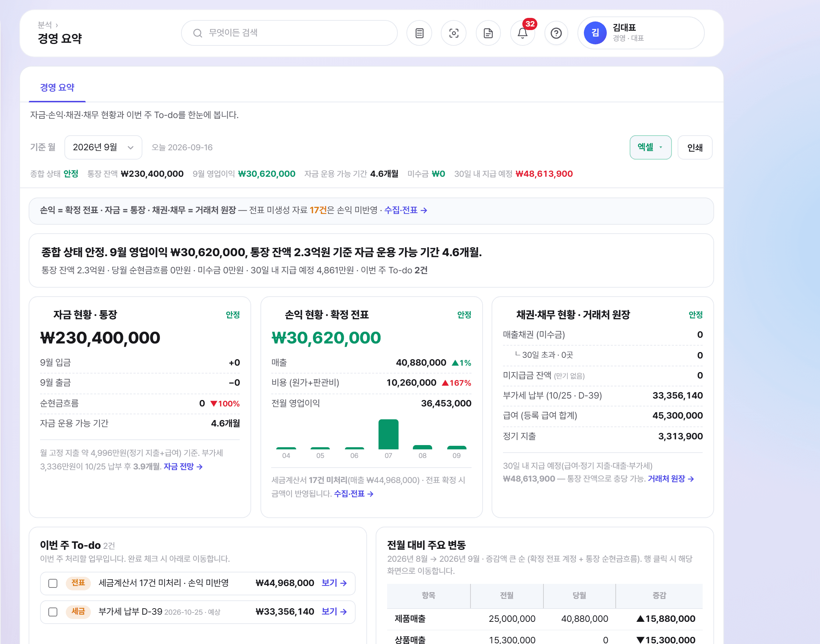Click the 09 month bar in profit chart
This screenshot has width=820, height=644.
[457, 448]
